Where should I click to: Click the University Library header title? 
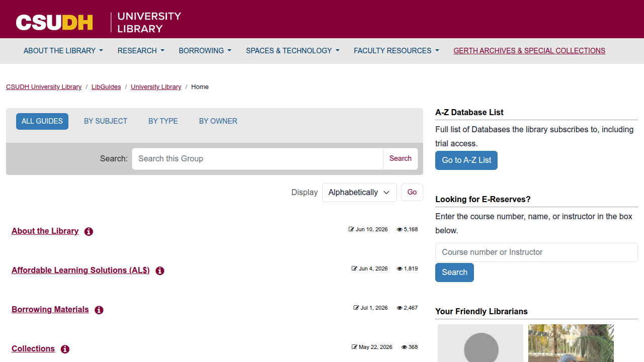149,22
